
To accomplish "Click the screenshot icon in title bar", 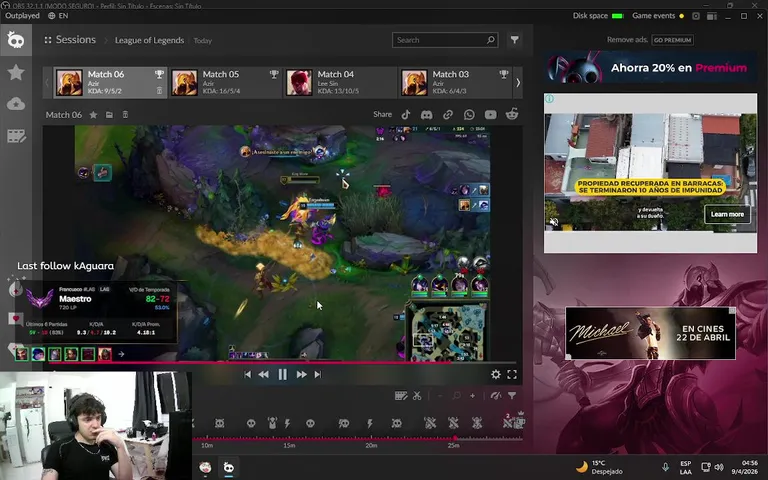I will coord(696,16).
